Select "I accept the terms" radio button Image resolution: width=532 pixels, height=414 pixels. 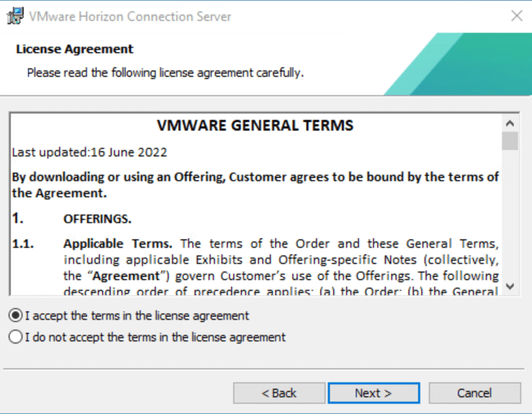click(16, 316)
